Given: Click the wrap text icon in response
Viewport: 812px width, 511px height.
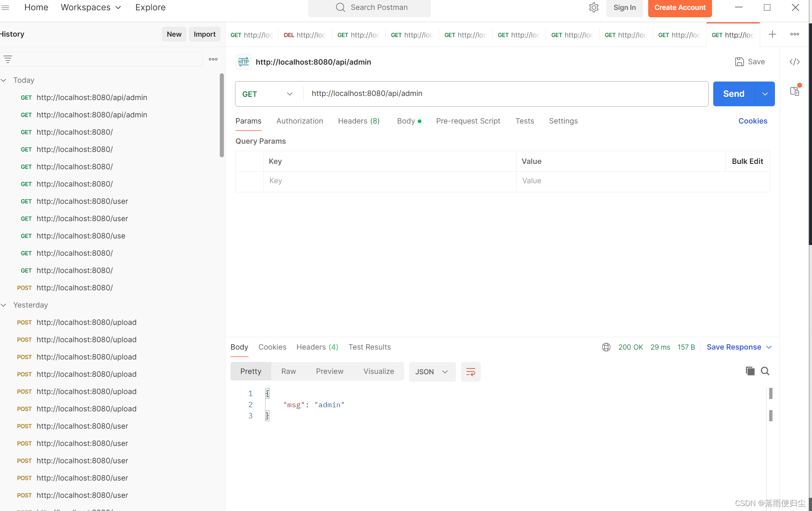Looking at the screenshot, I should coord(471,371).
